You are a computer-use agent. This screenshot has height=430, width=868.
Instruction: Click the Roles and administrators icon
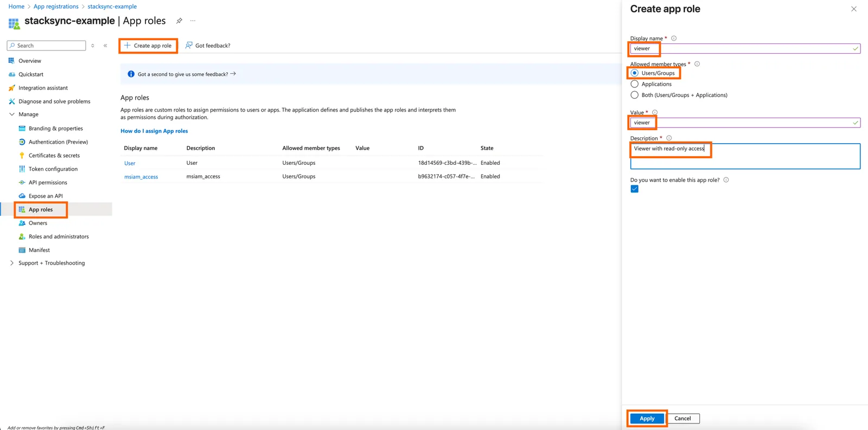coord(22,236)
